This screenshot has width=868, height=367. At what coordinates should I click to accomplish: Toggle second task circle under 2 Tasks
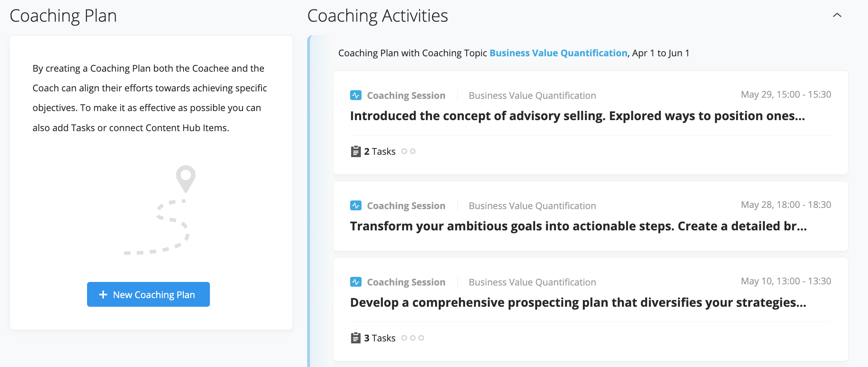click(413, 151)
